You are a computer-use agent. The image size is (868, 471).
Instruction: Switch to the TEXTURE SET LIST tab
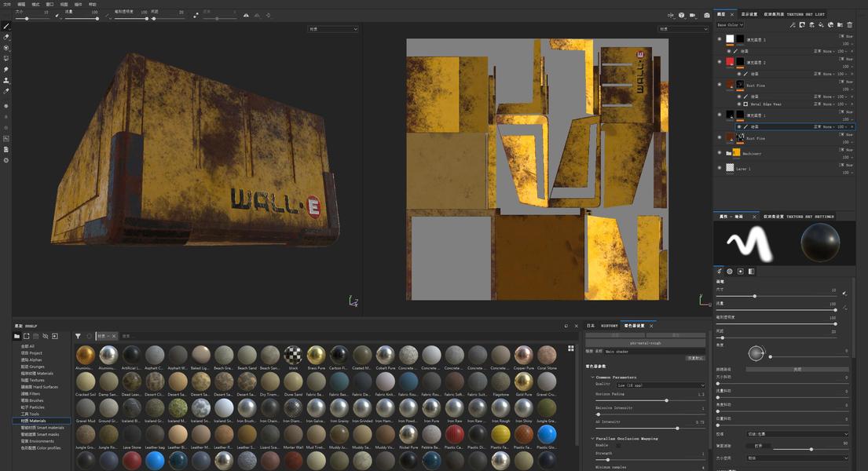[794, 14]
